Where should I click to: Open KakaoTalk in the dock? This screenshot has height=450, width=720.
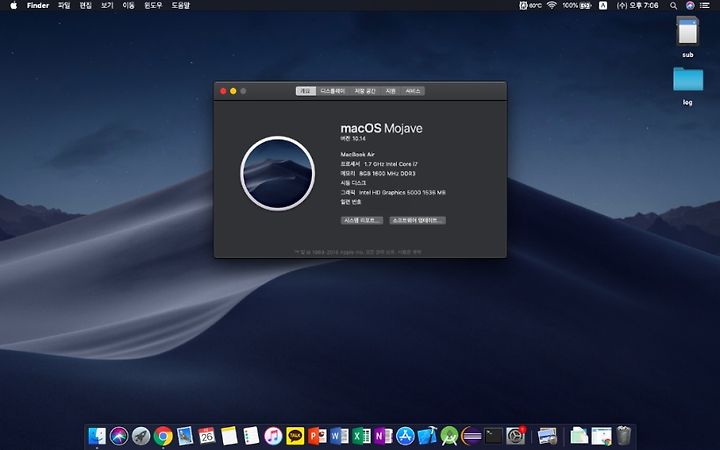(295, 436)
